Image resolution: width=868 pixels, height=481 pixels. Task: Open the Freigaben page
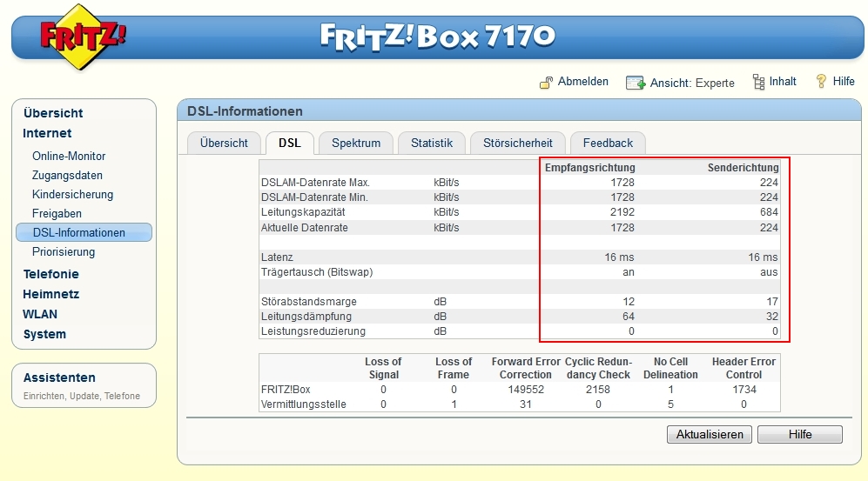(x=57, y=214)
